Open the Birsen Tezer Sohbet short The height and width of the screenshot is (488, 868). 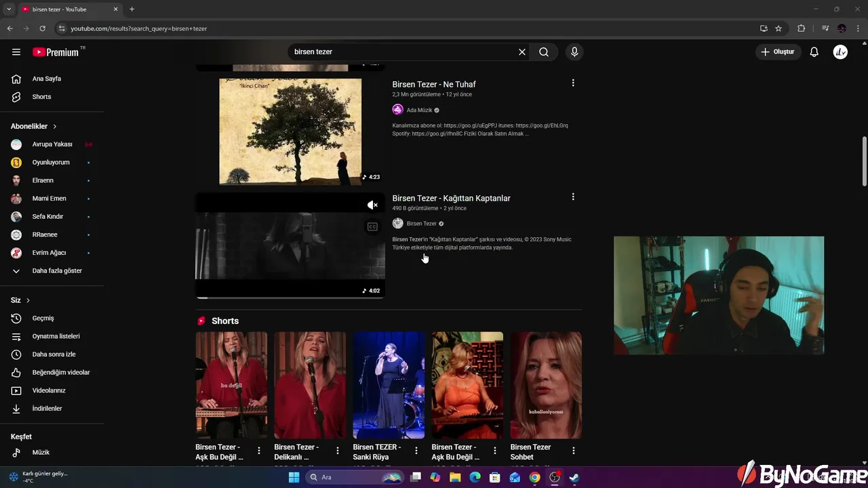tap(546, 385)
